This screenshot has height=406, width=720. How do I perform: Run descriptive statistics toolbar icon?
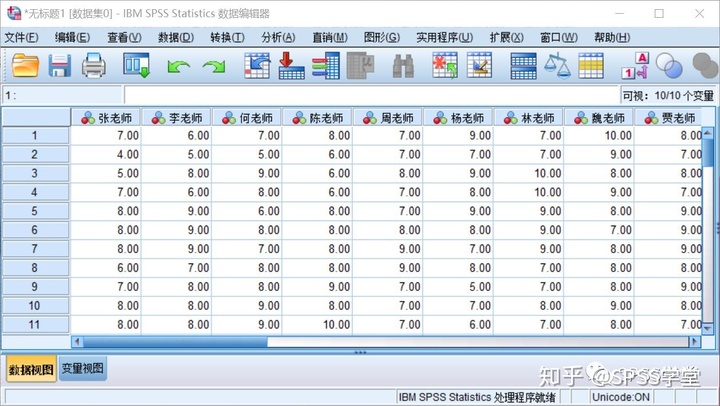click(x=360, y=65)
